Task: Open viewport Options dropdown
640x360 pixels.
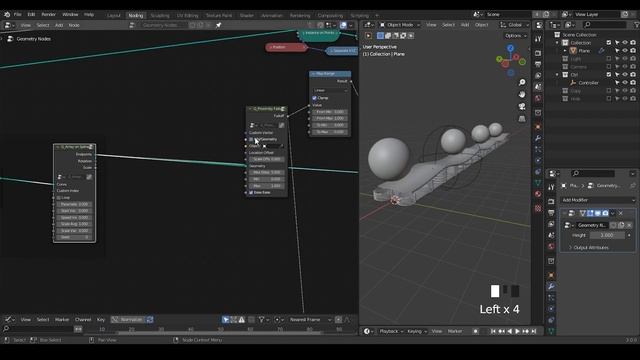Action: 516,36
